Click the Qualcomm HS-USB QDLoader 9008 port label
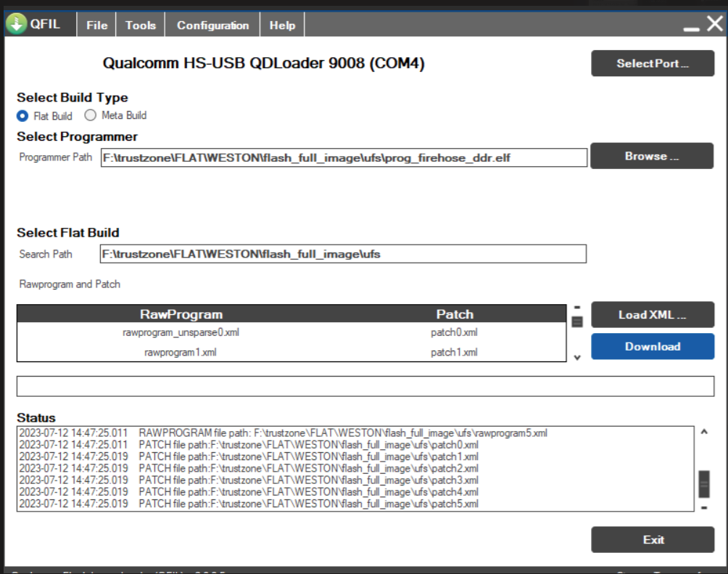Screen dimensions: 728x574 [x=264, y=63]
